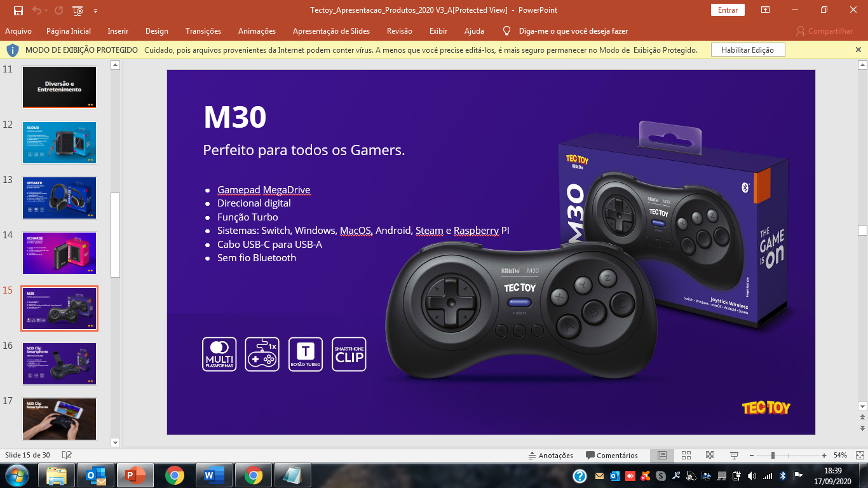868x488 pixels.
Task: Open Windows Start button
Action: [17, 475]
